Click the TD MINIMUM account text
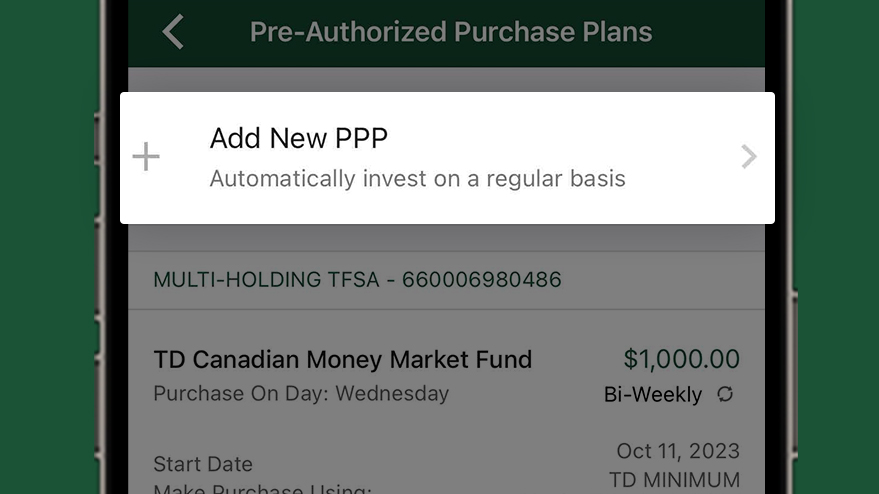Screen dimensions: 879x494 point(674,480)
